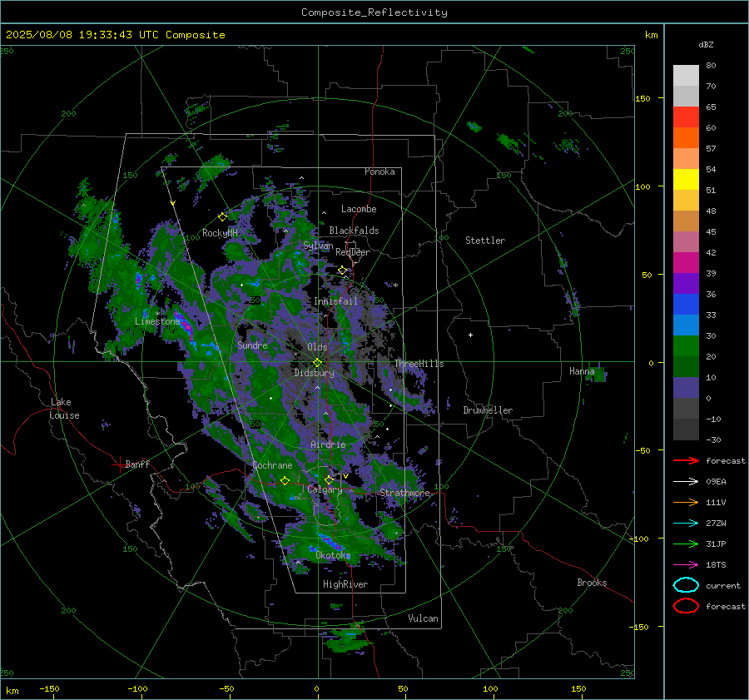Click the Didsbury label
The height and width of the screenshot is (700, 749).
coord(314,373)
